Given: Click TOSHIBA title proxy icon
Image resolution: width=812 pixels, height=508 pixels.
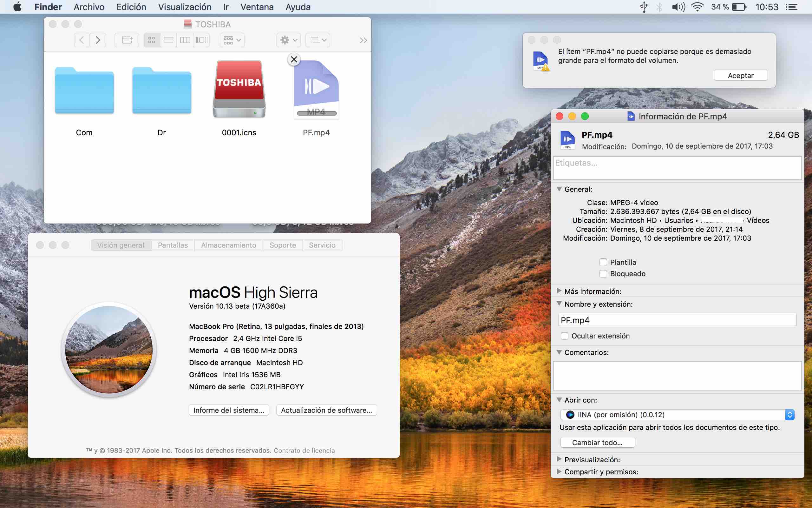Looking at the screenshot, I should [187, 24].
